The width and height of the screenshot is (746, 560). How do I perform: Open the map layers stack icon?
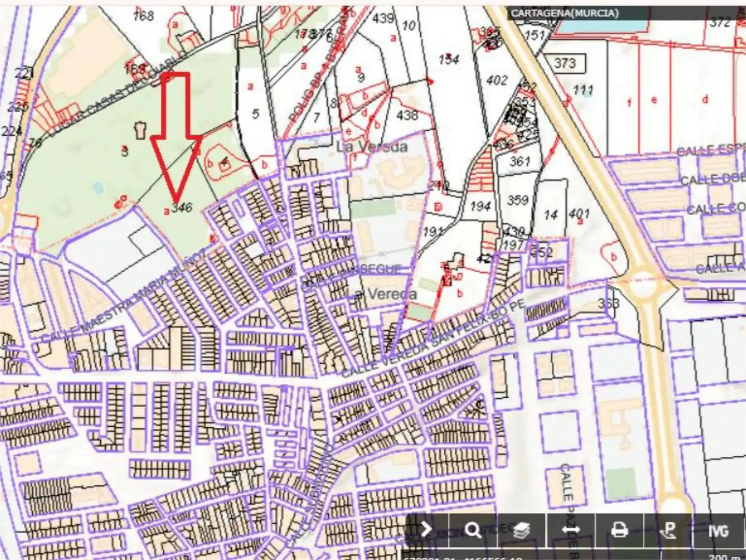click(522, 530)
